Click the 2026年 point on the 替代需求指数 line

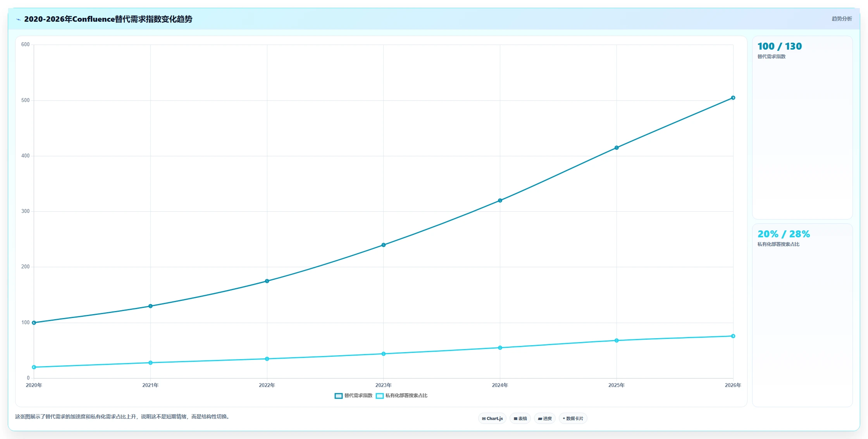(x=733, y=98)
